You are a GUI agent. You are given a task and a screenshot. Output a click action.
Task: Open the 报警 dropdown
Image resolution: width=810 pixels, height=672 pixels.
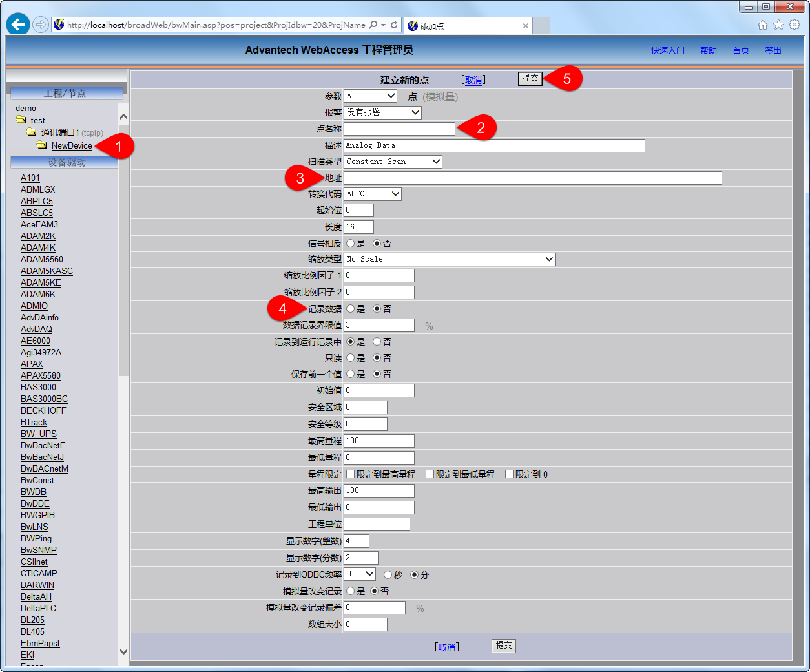tap(382, 112)
